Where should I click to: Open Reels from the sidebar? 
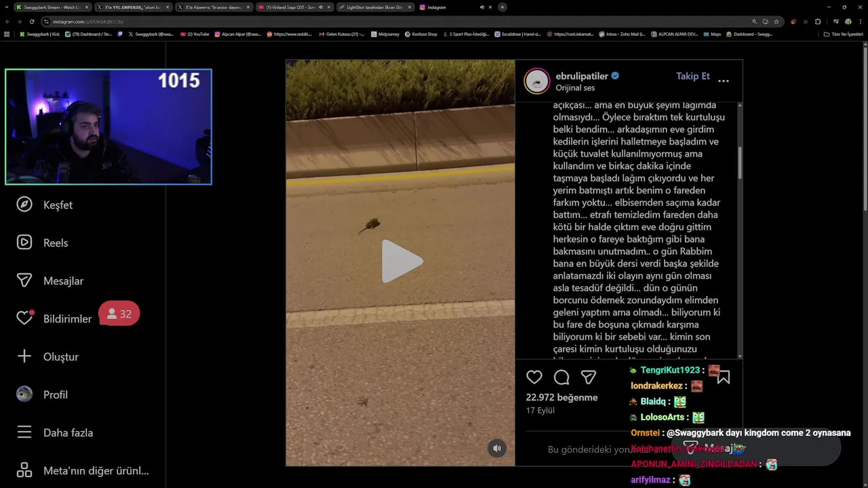(42, 243)
